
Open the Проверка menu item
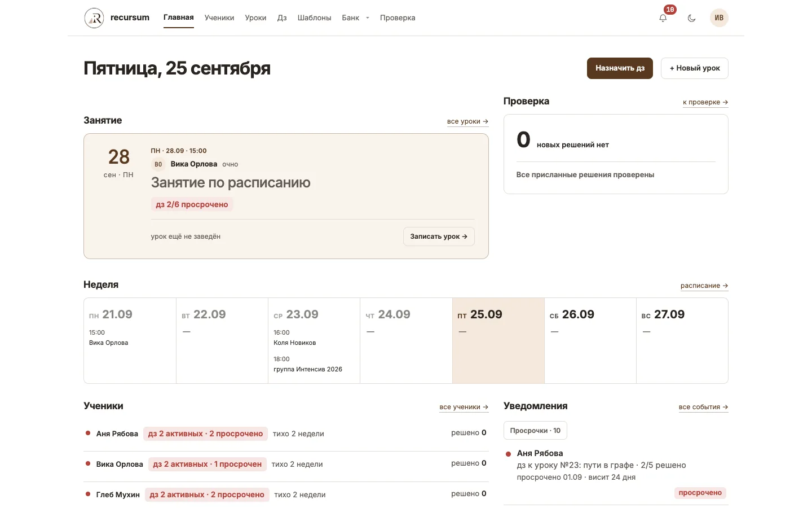[x=398, y=18]
